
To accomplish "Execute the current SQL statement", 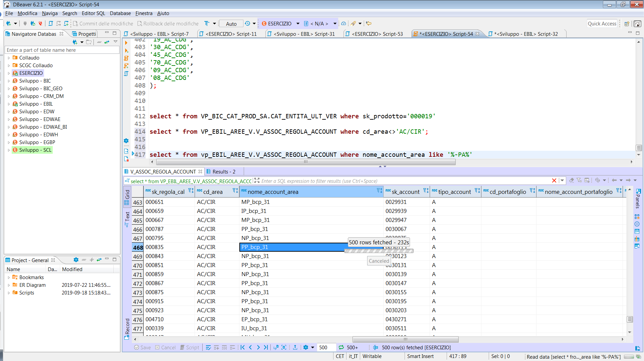I will 126,43.
